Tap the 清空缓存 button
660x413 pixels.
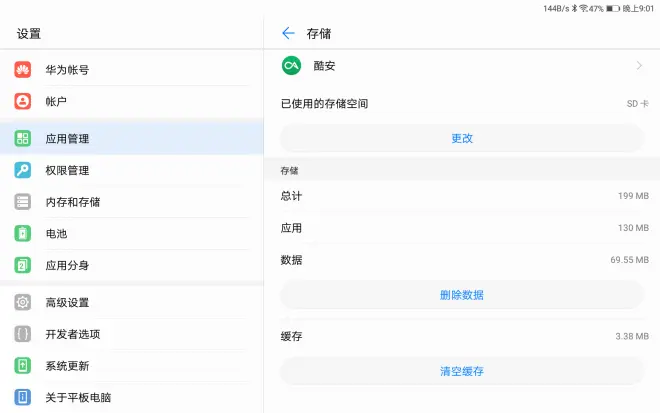point(462,371)
